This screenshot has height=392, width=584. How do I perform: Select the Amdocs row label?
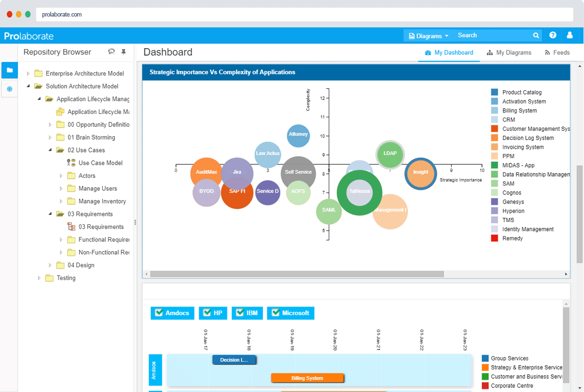(155, 370)
